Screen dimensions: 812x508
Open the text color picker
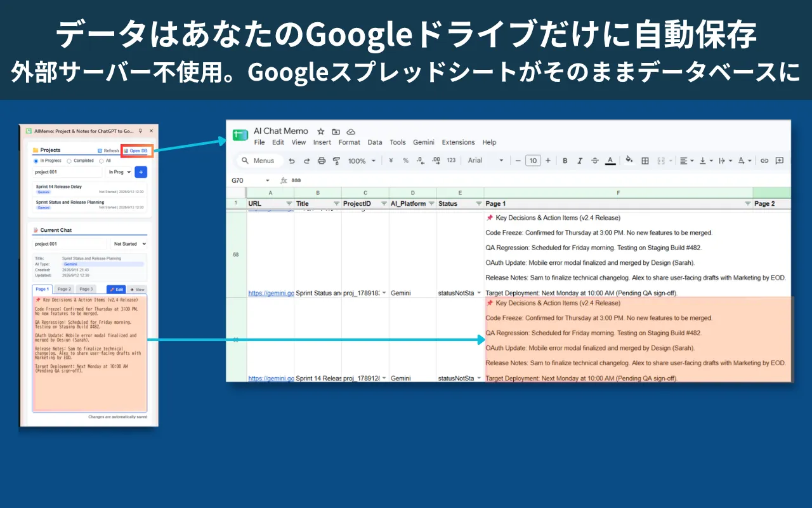[x=610, y=161]
